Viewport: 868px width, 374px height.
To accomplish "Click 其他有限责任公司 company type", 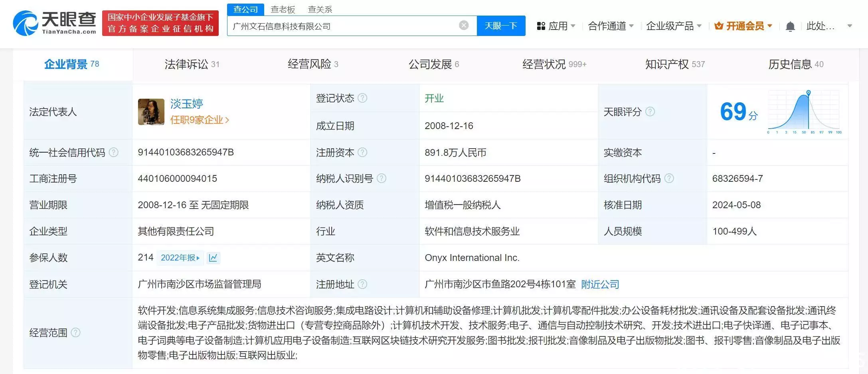I will [x=176, y=231].
